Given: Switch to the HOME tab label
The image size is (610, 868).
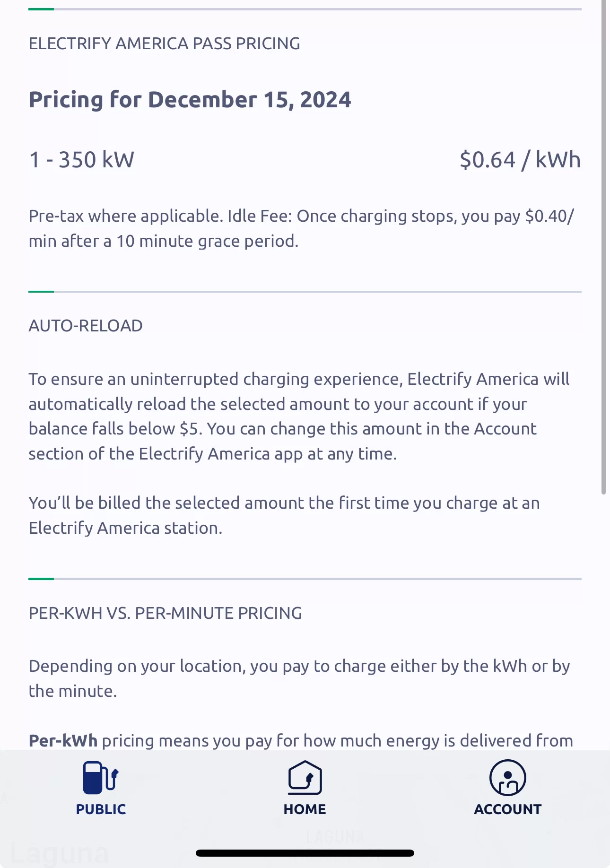Looking at the screenshot, I should coord(305,809).
